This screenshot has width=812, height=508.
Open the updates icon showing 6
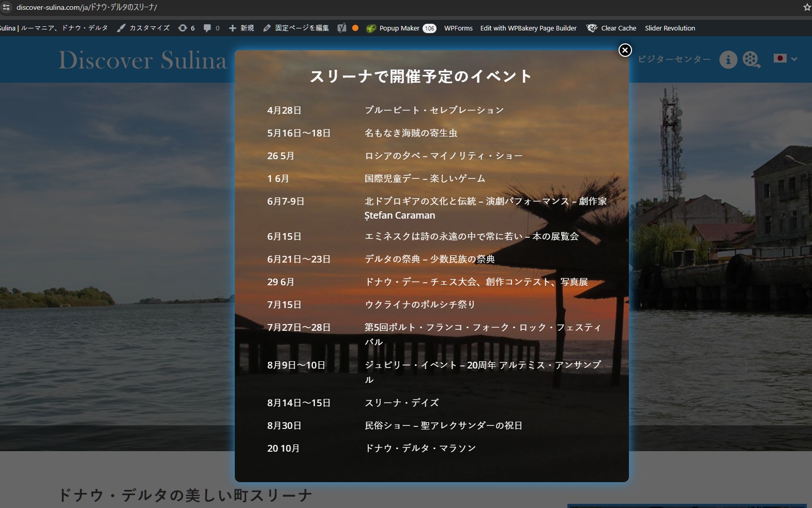(186, 28)
